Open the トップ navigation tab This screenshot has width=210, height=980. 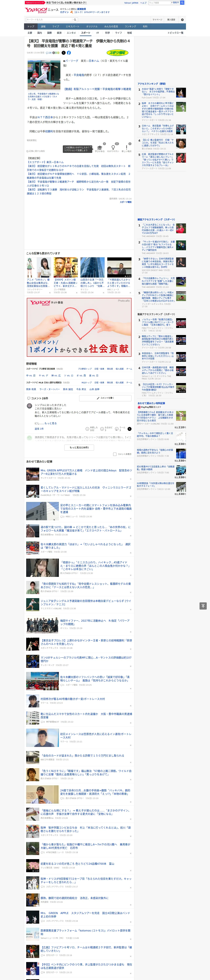pyautogui.click(x=31, y=27)
